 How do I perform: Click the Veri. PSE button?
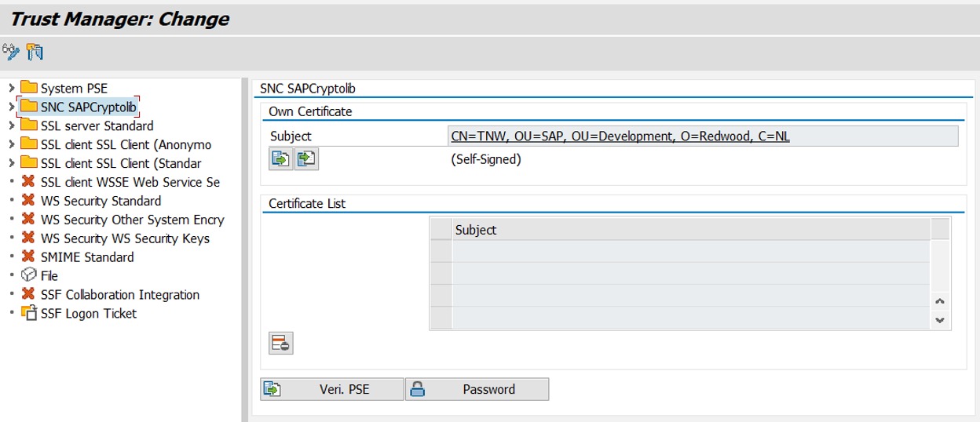(x=332, y=389)
